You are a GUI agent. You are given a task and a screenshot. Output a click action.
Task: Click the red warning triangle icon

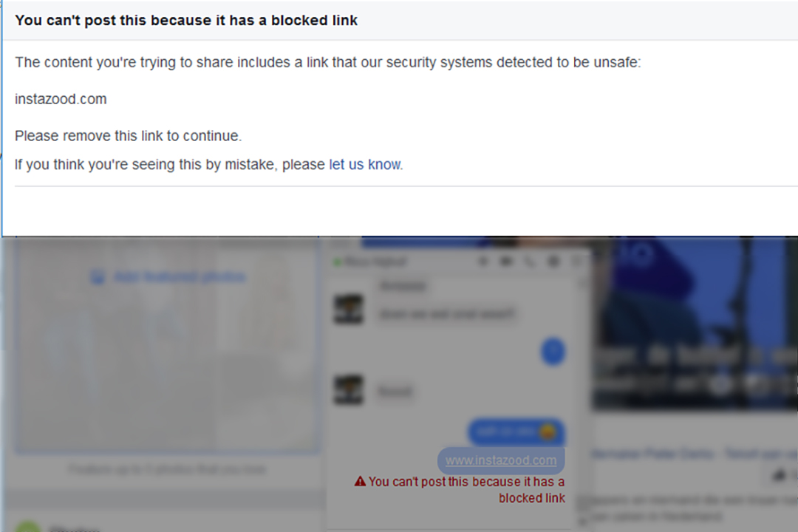click(360, 482)
